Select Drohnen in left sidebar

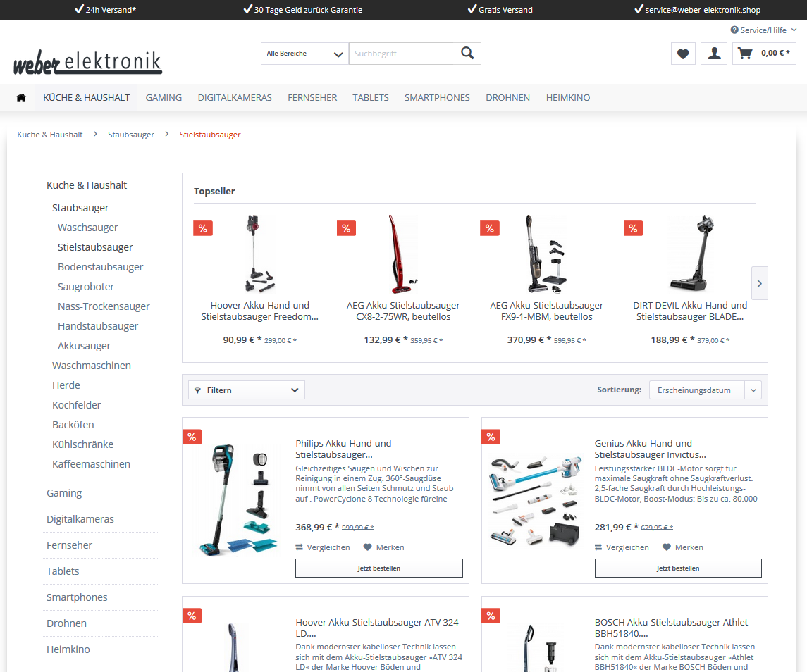click(66, 623)
